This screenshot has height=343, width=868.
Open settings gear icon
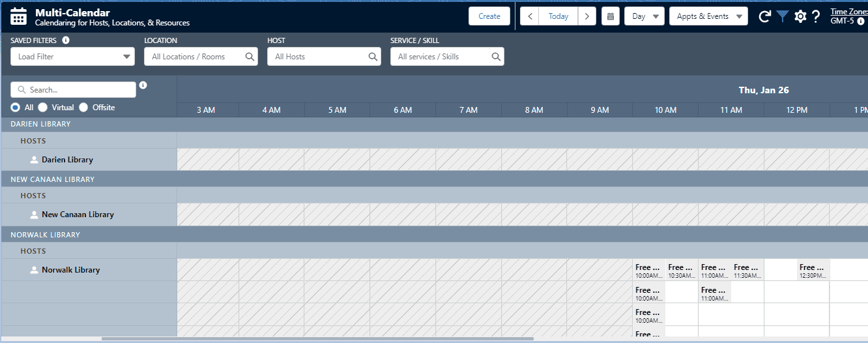coord(800,16)
